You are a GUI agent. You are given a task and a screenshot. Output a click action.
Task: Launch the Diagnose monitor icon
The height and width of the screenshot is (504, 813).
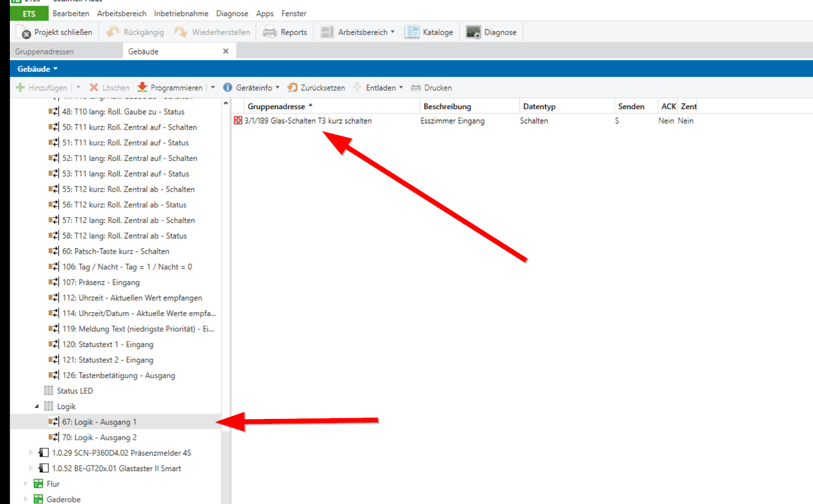pyautogui.click(x=473, y=32)
